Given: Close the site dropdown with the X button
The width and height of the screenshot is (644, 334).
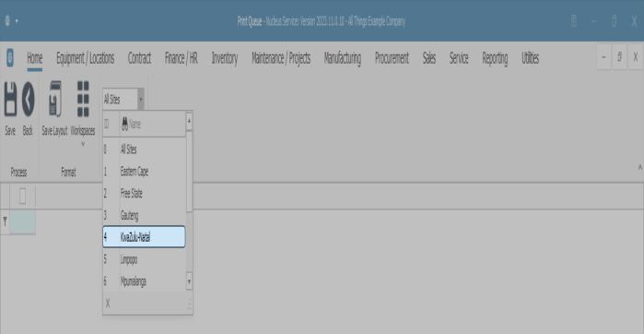Looking at the screenshot, I should pos(108,304).
